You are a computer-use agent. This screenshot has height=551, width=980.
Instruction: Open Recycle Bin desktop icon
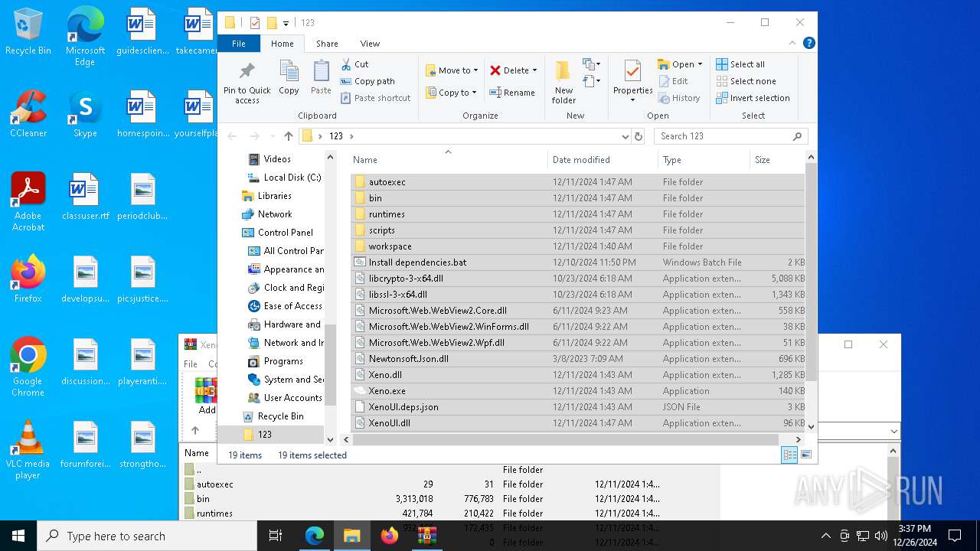[x=28, y=32]
